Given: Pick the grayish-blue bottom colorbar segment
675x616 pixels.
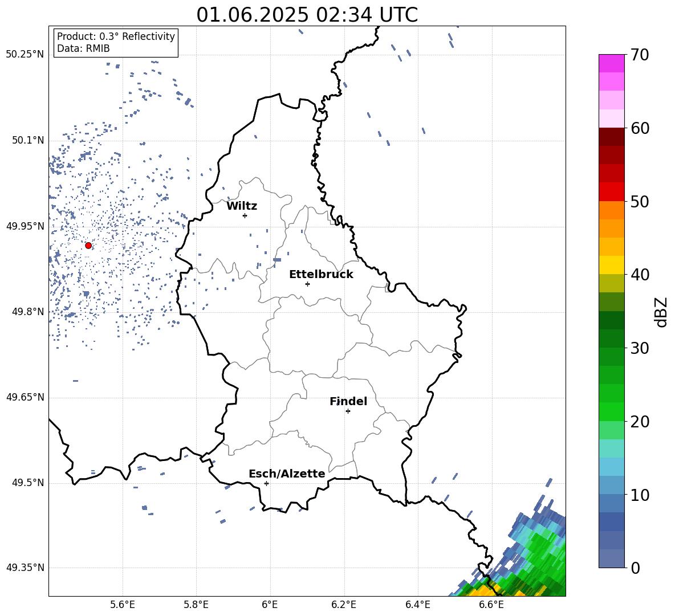Looking at the screenshot, I should coord(612,558).
